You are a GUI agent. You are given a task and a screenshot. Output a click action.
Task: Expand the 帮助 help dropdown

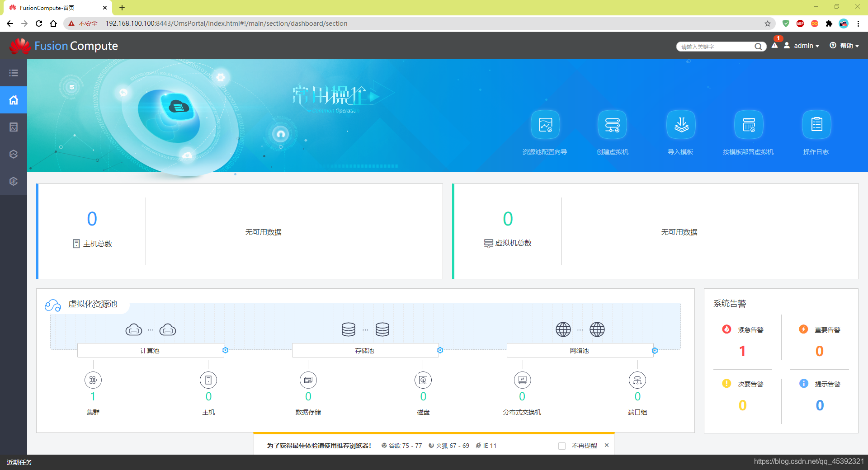pyautogui.click(x=844, y=46)
